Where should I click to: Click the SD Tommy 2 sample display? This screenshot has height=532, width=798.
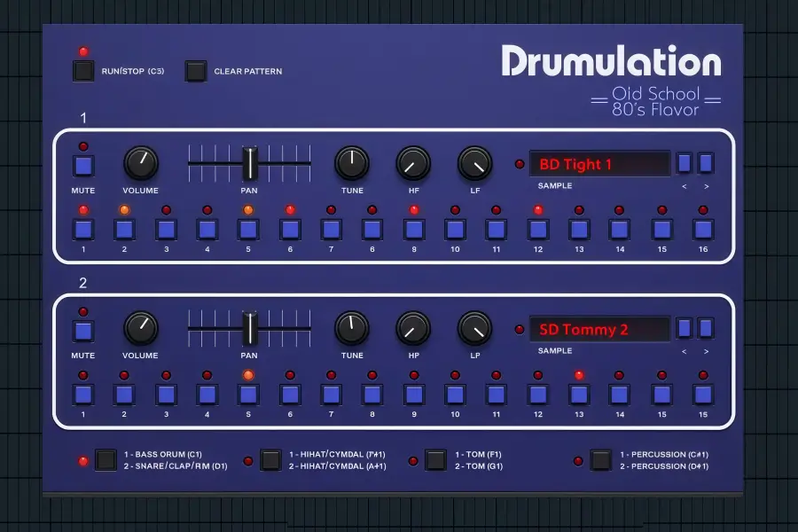coord(600,329)
